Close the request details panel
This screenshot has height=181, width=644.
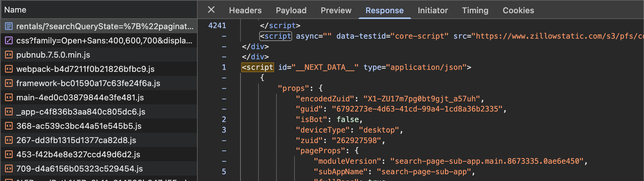click(x=211, y=10)
